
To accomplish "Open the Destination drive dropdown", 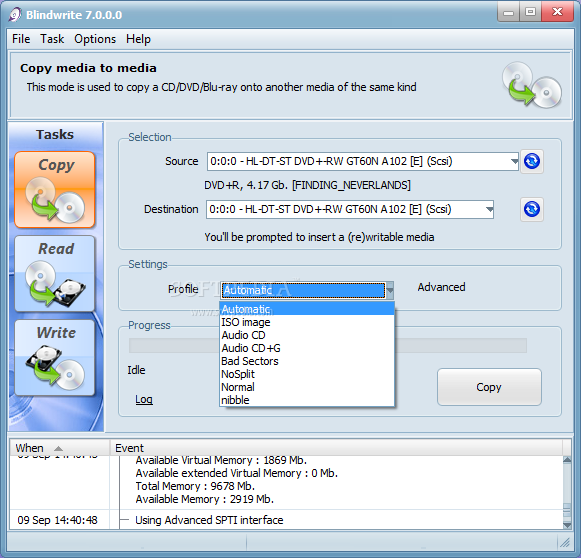I will tap(489, 209).
